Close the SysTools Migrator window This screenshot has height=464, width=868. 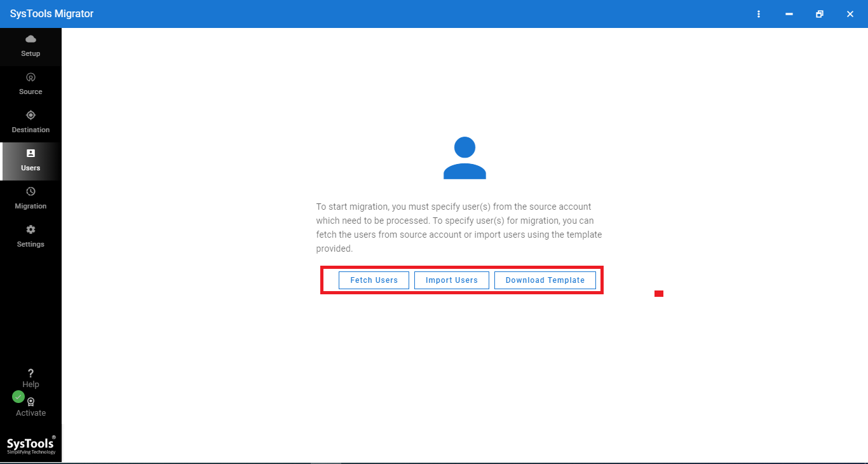pyautogui.click(x=850, y=14)
